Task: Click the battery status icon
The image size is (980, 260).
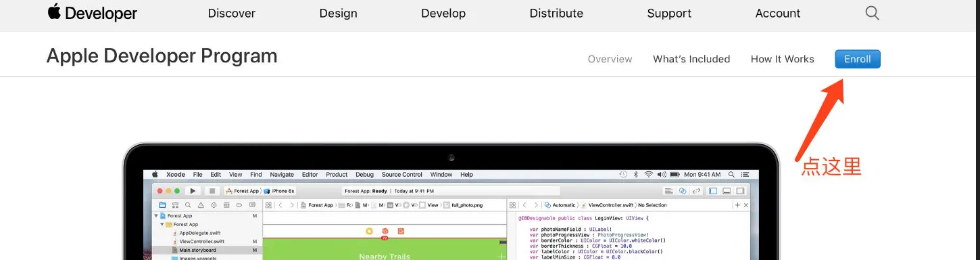Action: [x=675, y=174]
